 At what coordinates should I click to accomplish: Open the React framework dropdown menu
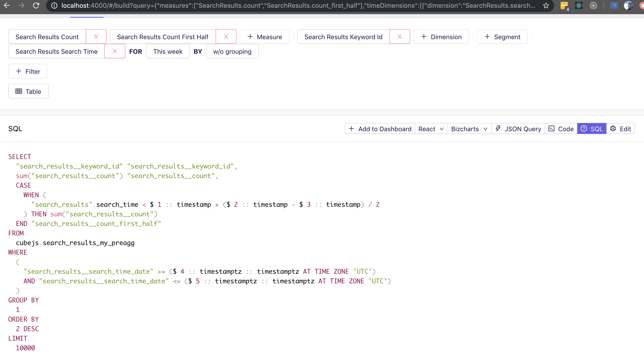[x=431, y=129]
